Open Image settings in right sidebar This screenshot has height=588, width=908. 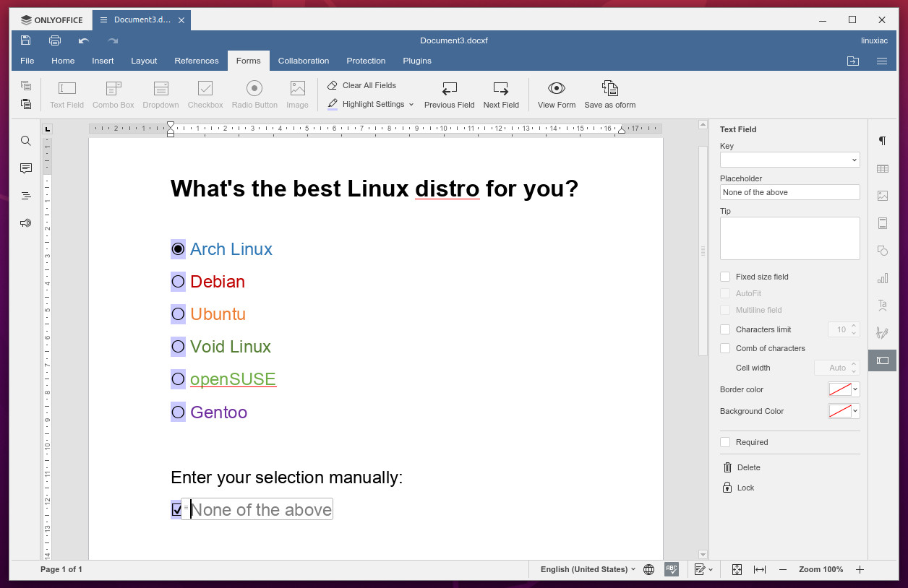pyautogui.click(x=882, y=196)
